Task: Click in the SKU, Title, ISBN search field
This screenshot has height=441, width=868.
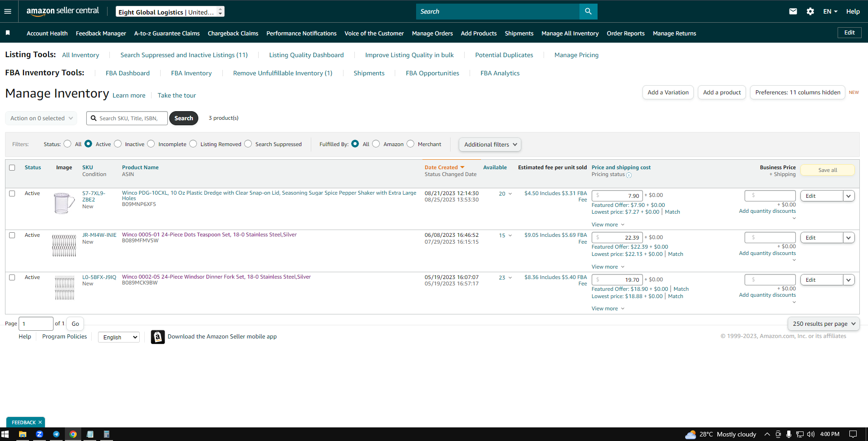Action: point(127,118)
